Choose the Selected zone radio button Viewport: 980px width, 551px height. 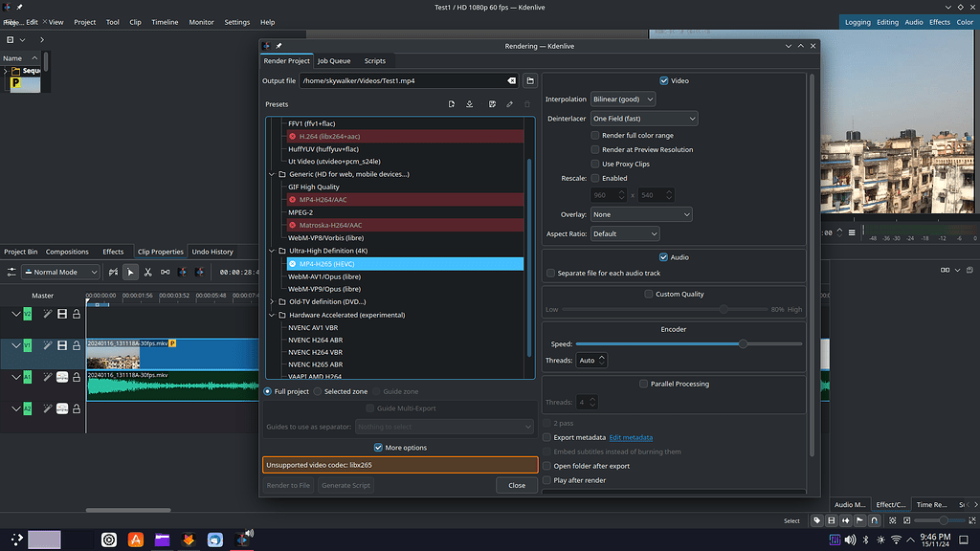(318, 391)
